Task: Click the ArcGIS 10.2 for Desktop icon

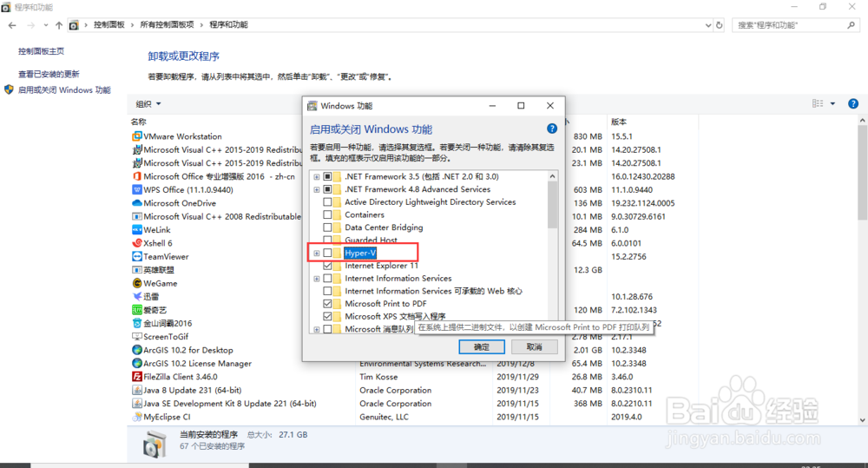Action: pos(137,350)
